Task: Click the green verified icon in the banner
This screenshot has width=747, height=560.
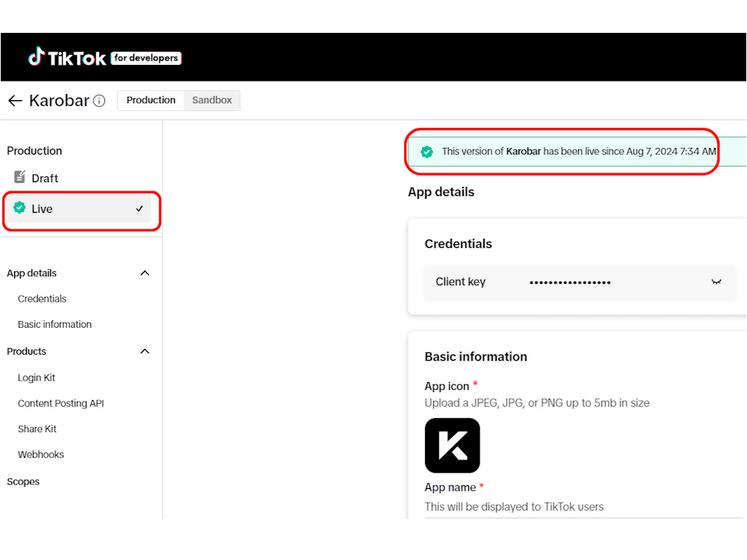Action: click(x=427, y=152)
